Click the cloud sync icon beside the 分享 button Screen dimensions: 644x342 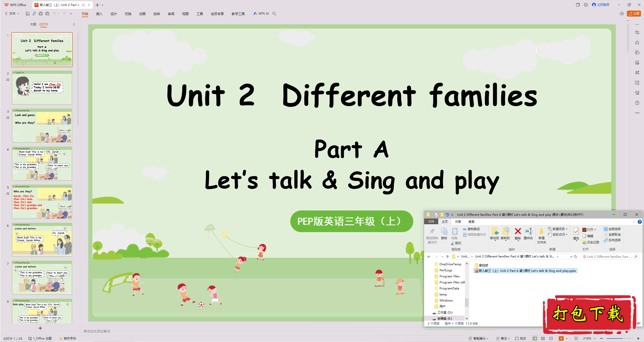[x=622, y=14]
